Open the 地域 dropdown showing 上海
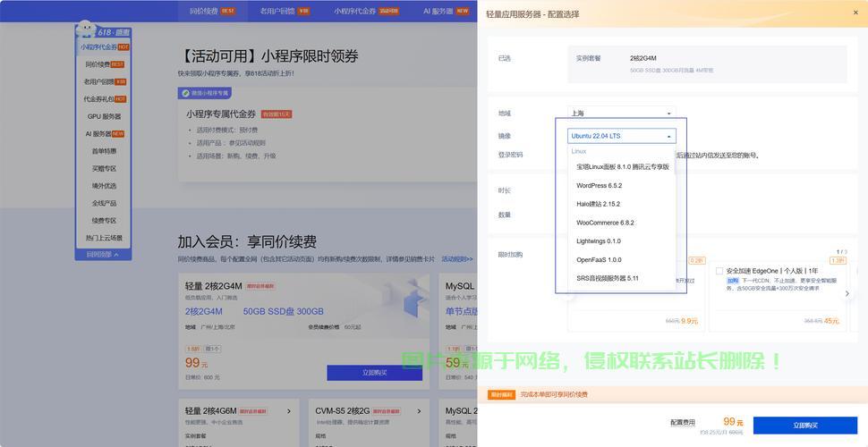The image size is (868, 447). pos(622,113)
